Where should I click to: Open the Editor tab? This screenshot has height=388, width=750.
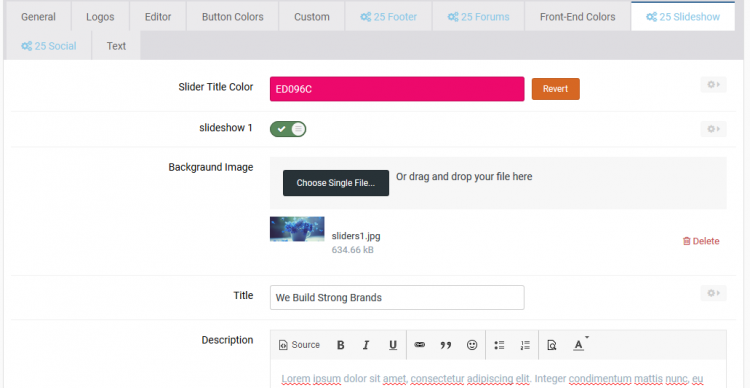158,17
